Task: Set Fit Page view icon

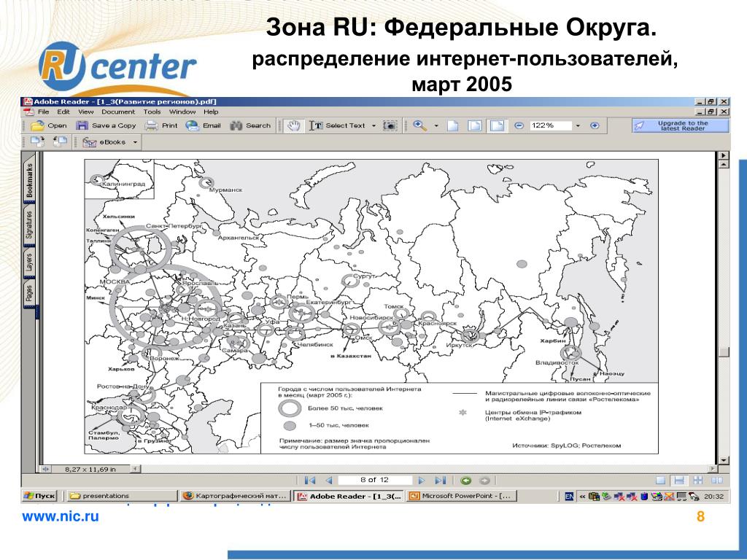Action: point(474,125)
